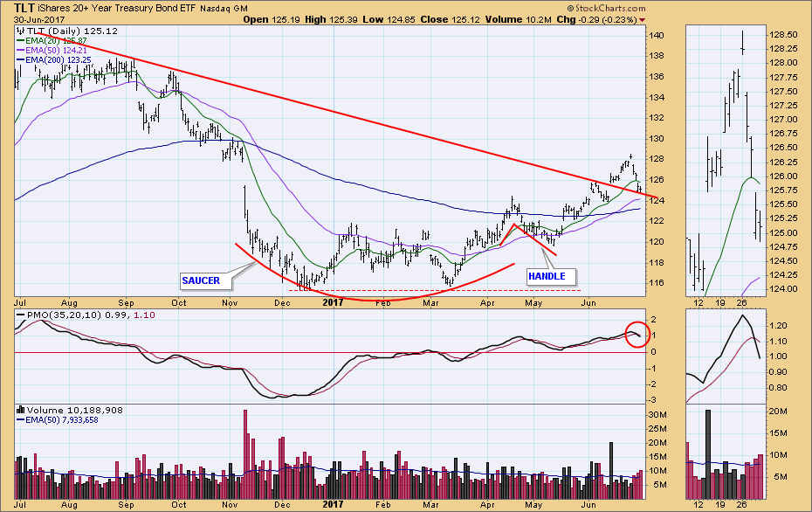Click the Volume 10.2M header value

519,20
